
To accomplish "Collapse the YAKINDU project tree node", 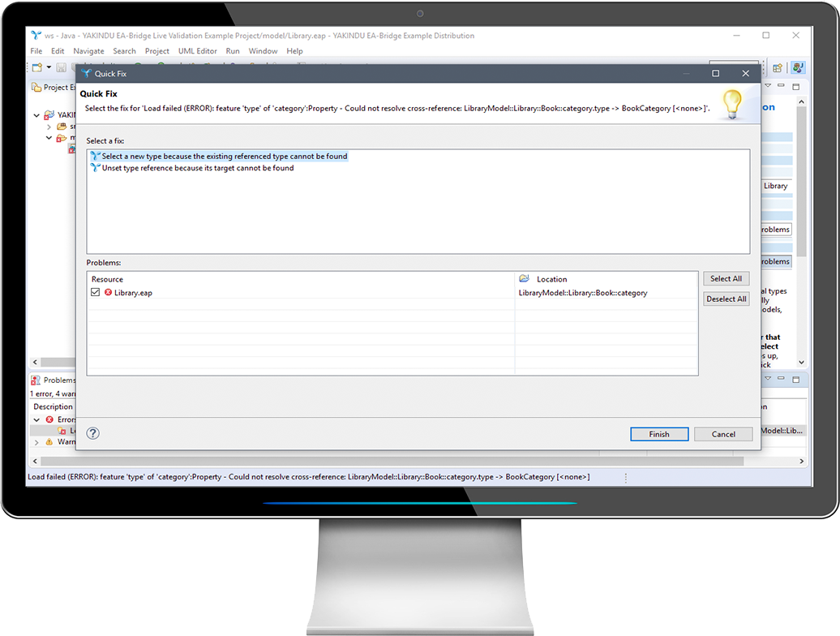I will coord(36,115).
